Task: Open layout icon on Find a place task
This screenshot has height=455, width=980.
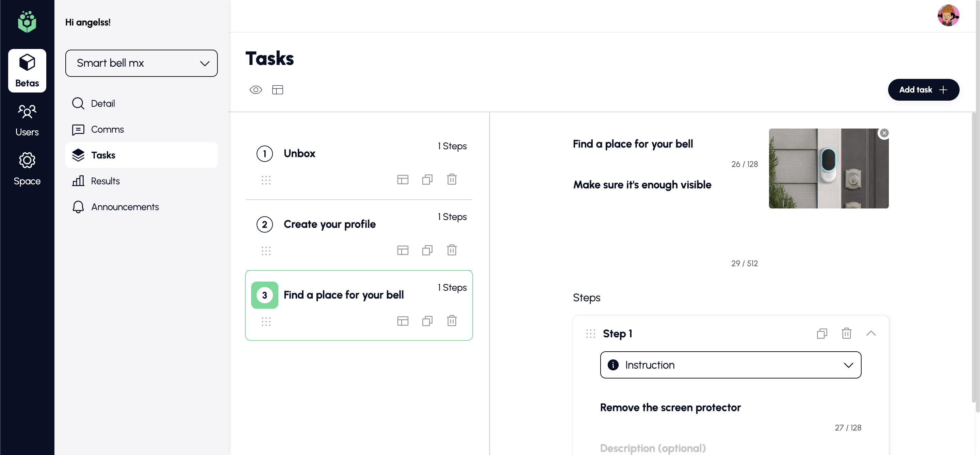Action: tap(403, 321)
